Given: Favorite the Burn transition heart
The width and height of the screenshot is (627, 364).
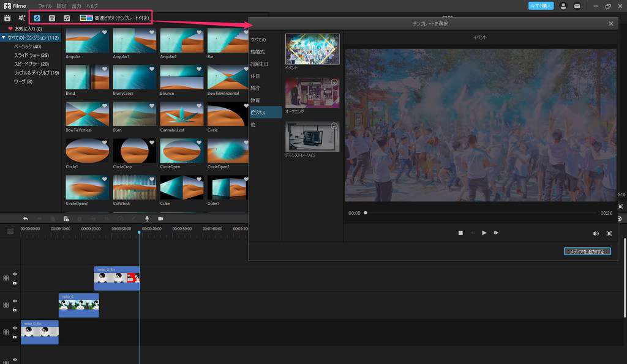Looking at the screenshot, I should pyautogui.click(x=152, y=106).
